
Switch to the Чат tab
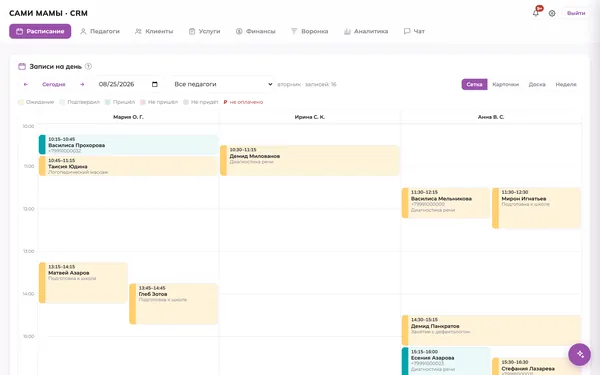414,31
